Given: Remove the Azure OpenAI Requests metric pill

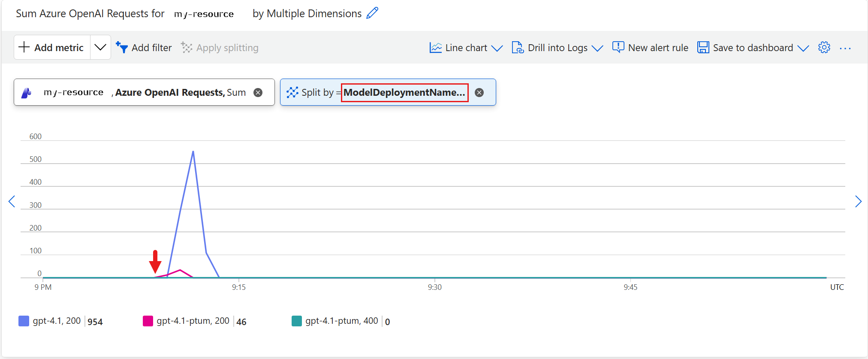Looking at the screenshot, I should pyautogui.click(x=258, y=92).
